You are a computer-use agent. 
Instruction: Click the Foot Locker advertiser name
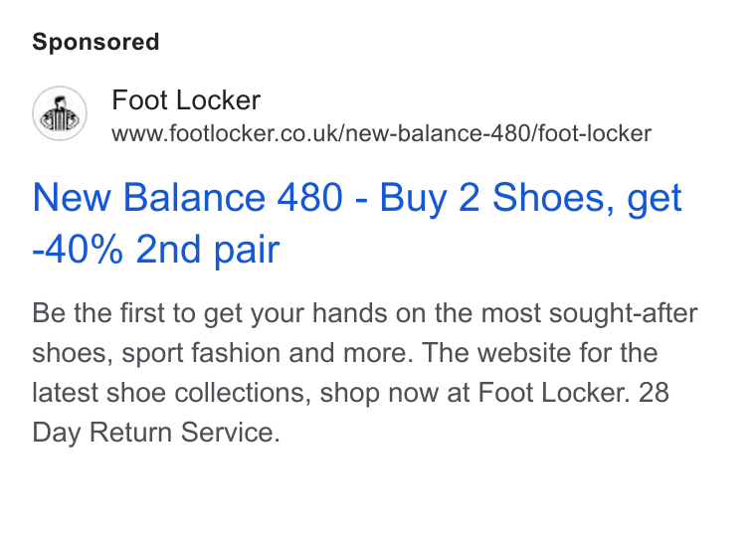pos(186,99)
